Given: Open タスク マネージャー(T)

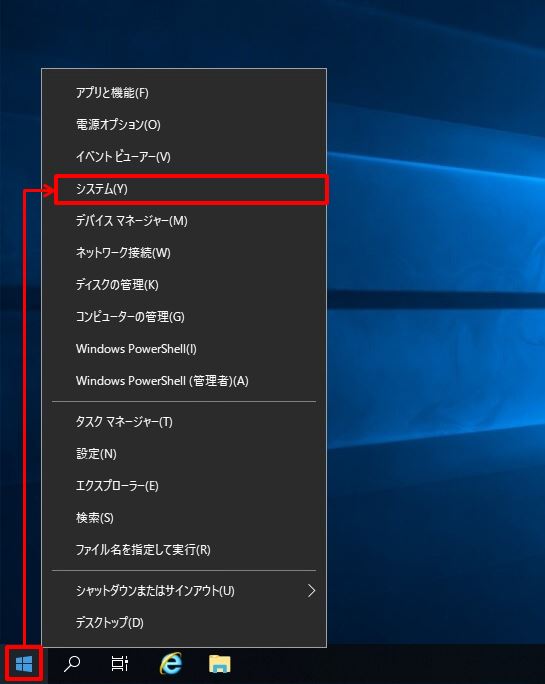Looking at the screenshot, I should tap(184, 422).
